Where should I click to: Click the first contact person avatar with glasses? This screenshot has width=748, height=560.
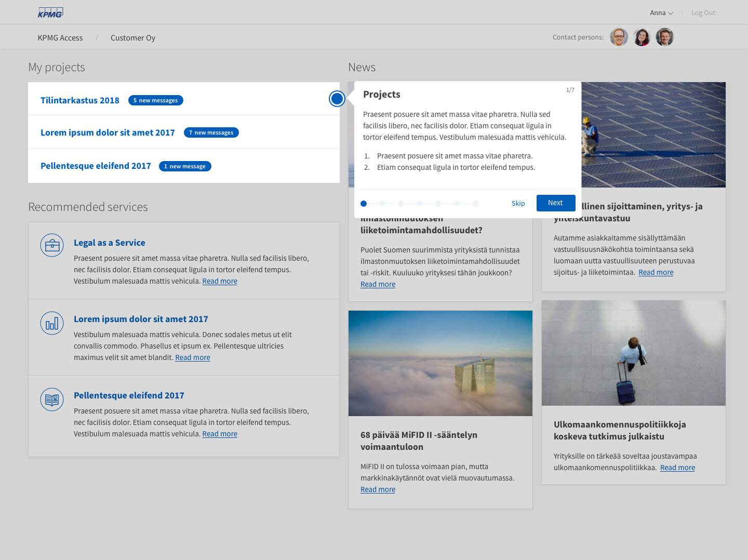tap(619, 37)
